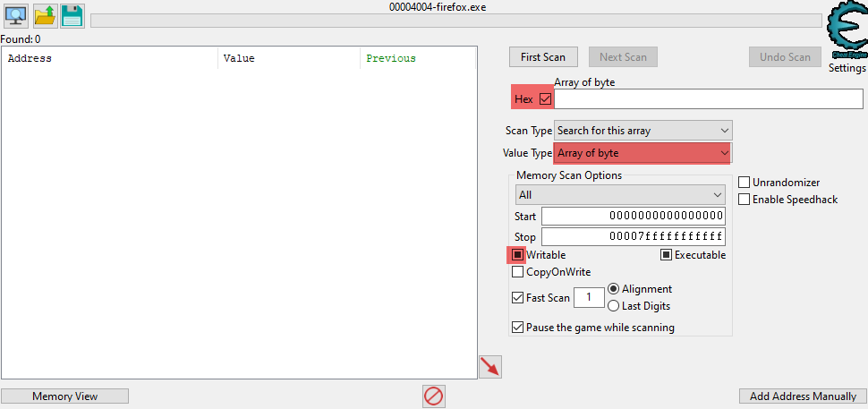
Task: Click Add Address Manually button
Action: point(803,396)
